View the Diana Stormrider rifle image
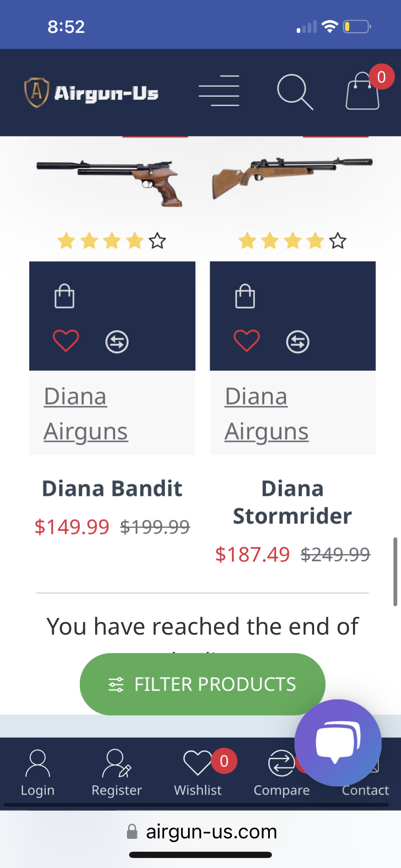 click(292, 177)
